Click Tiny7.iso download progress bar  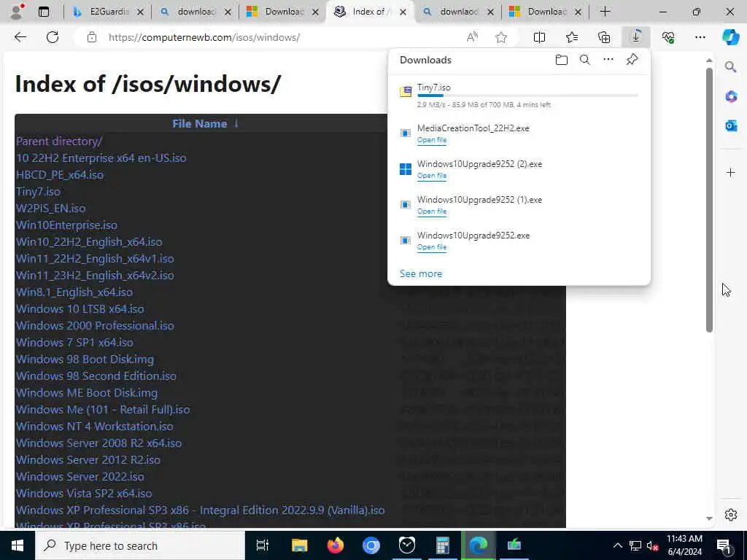[x=527, y=96]
